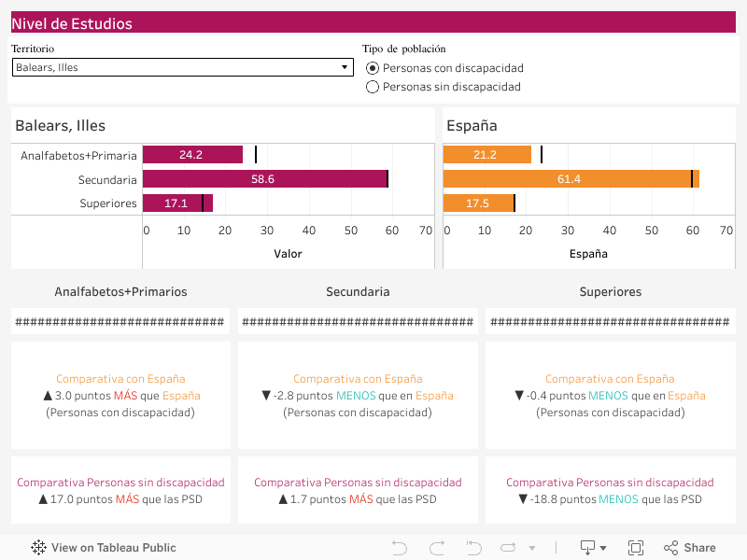This screenshot has width=747, height=560.
Task: Select the España Superiores 17.5 bar
Action: click(x=478, y=203)
